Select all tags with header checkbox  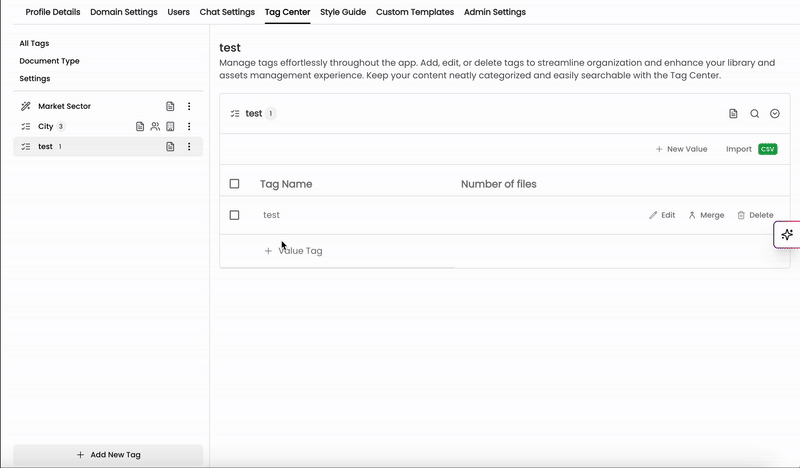point(234,184)
